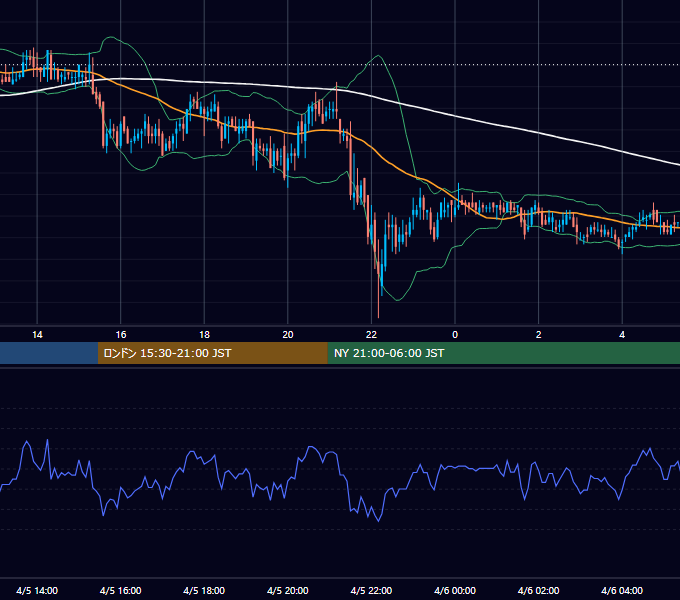Click the '18' hour label on price chart axis

[x=204, y=335]
